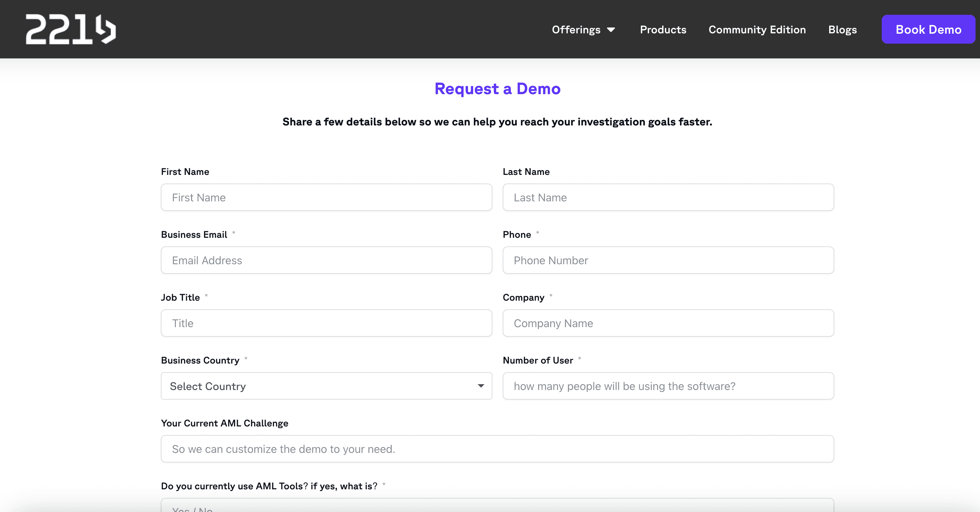Focus the Number of User field

(x=668, y=386)
